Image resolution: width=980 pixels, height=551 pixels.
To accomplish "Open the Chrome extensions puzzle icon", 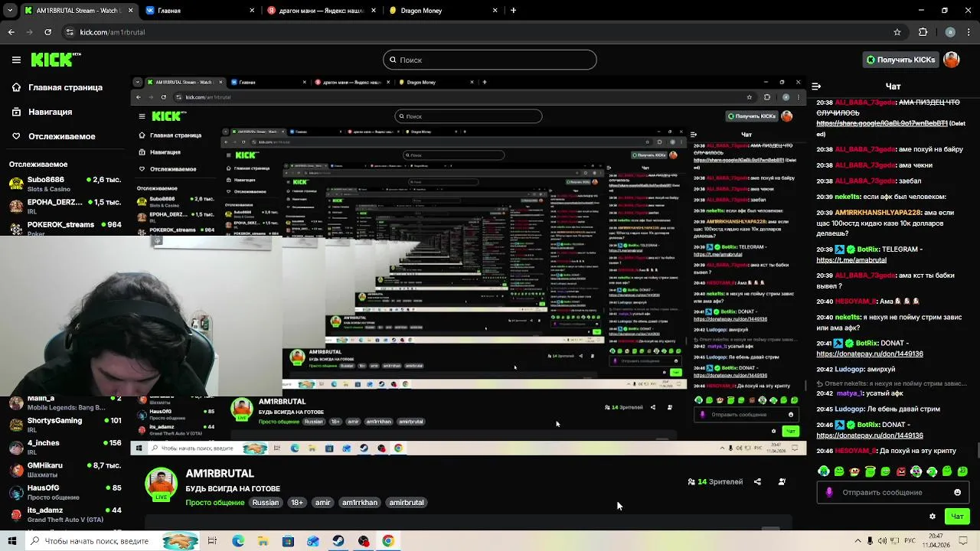I will click(923, 32).
